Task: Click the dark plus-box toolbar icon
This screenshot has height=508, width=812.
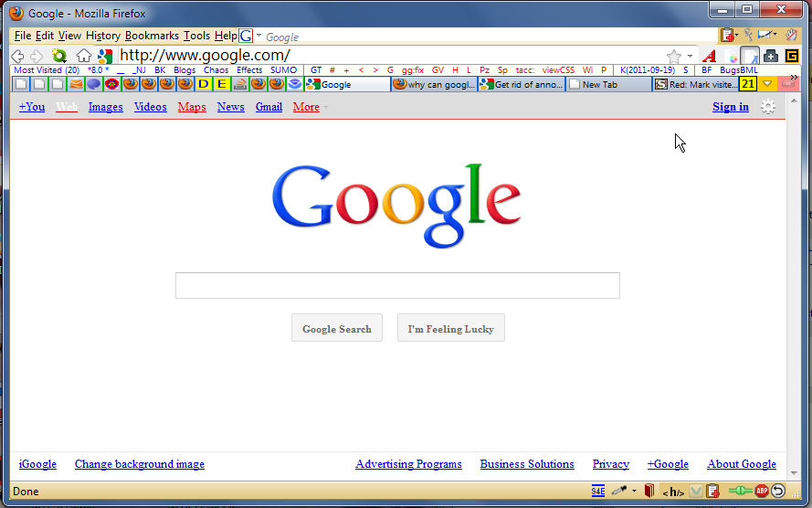Action: click(x=771, y=56)
